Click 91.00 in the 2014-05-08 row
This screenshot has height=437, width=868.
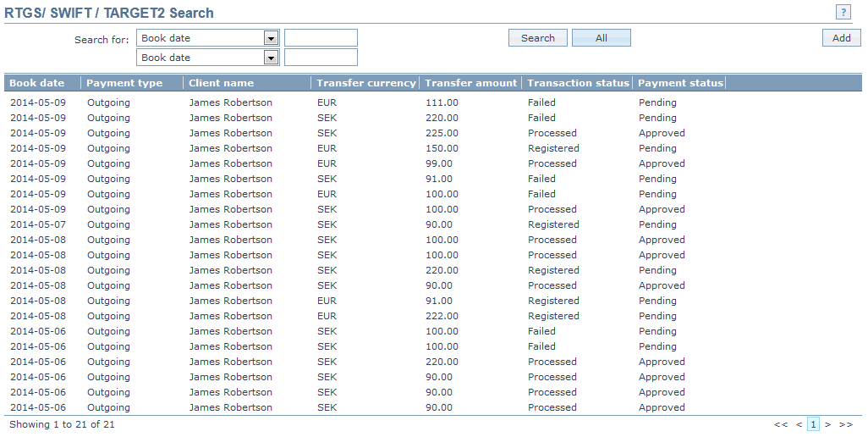pyautogui.click(x=439, y=301)
